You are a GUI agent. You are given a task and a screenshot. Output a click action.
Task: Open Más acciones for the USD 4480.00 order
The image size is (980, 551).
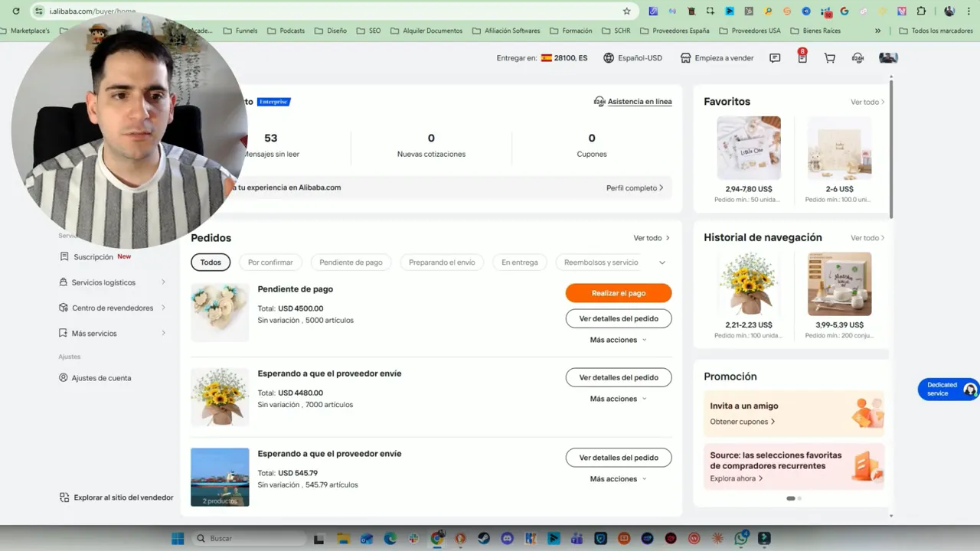(619, 399)
